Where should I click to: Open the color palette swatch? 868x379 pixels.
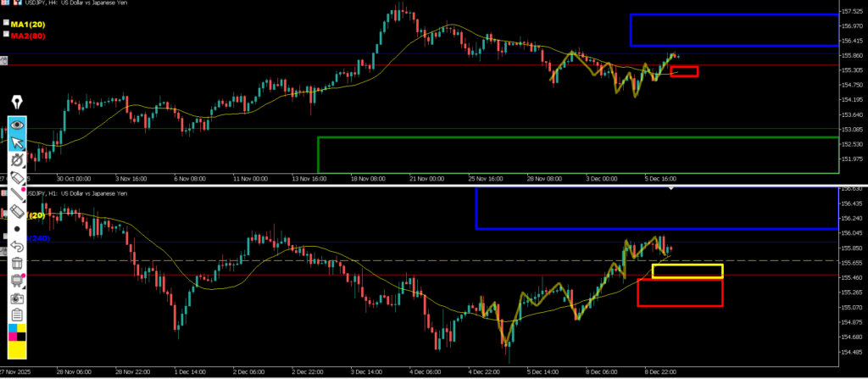[17, 339]
